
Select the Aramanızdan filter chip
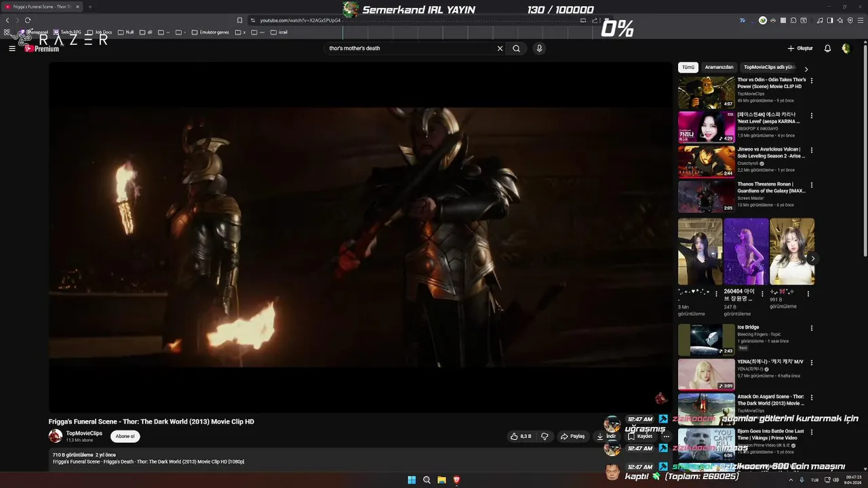[719, 67]
